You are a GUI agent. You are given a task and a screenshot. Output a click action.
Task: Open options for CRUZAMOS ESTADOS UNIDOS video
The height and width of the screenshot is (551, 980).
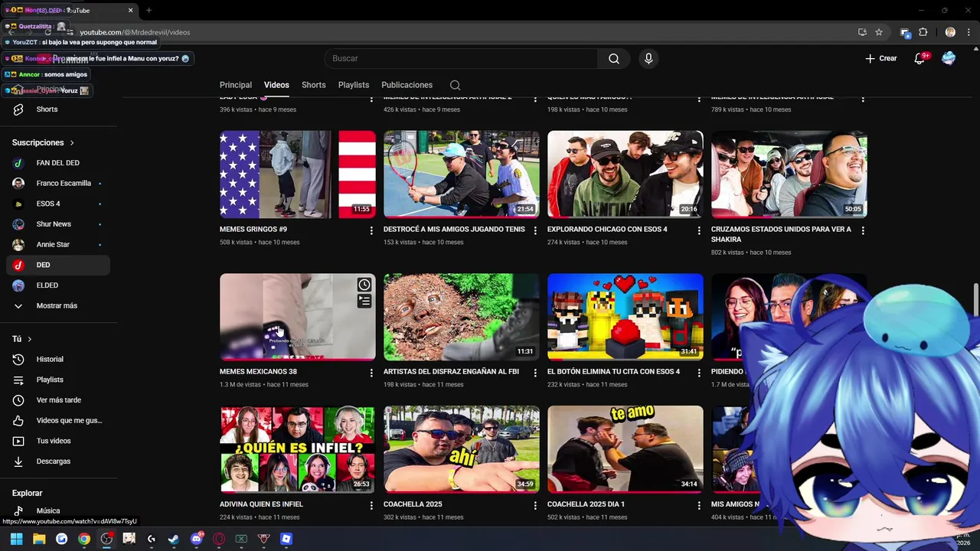click(x=863, y=230)
